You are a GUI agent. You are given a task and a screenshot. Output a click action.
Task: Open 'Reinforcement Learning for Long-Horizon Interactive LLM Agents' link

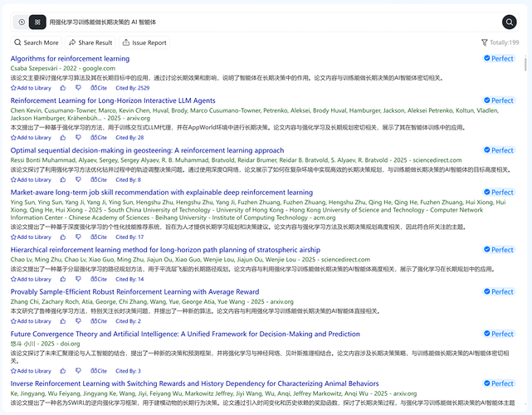(113, 100)
